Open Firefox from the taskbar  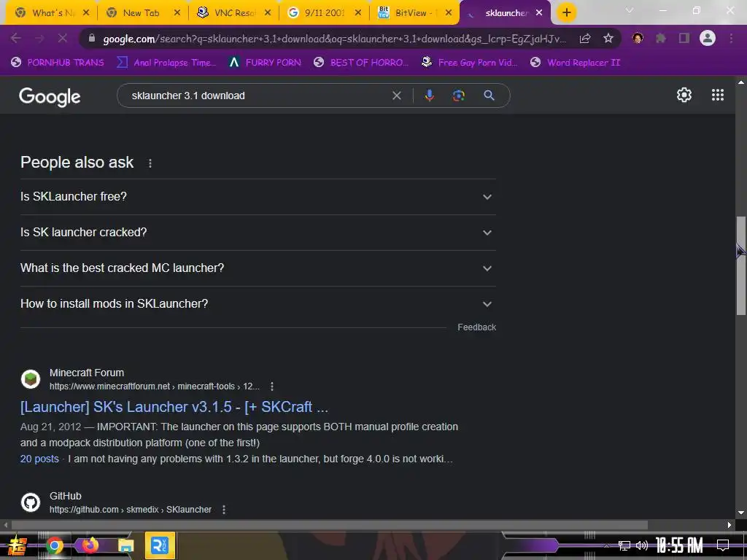pyautogui.click(x=90, y=545)
